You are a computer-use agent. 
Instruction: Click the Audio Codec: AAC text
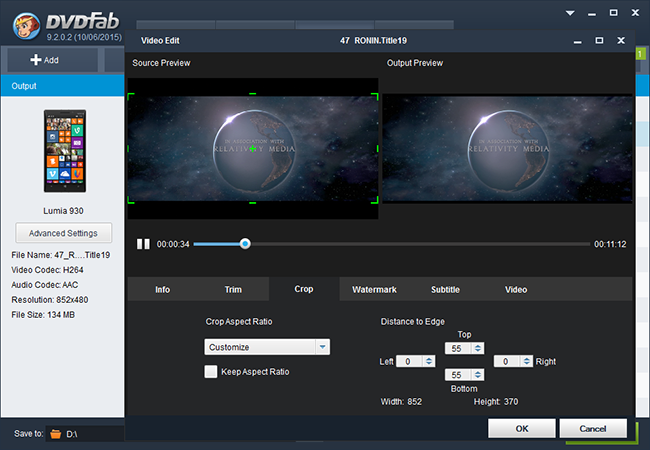pos(45,285)
